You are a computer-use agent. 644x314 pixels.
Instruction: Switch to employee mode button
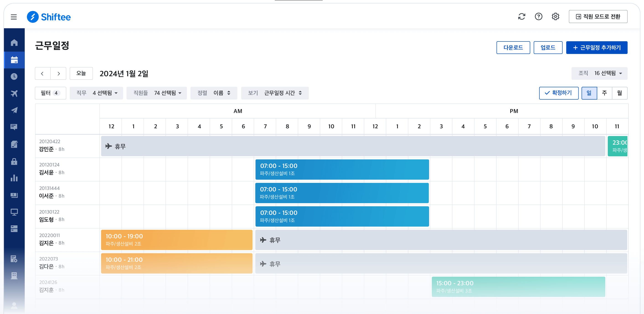coord(598,16)
